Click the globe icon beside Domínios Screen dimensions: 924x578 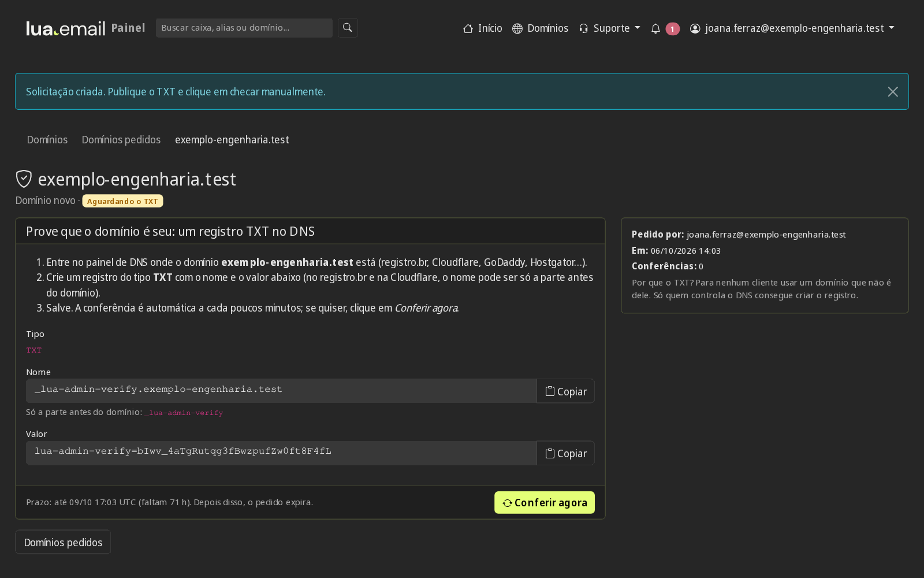pyautogui.click(x=517, y=28)
